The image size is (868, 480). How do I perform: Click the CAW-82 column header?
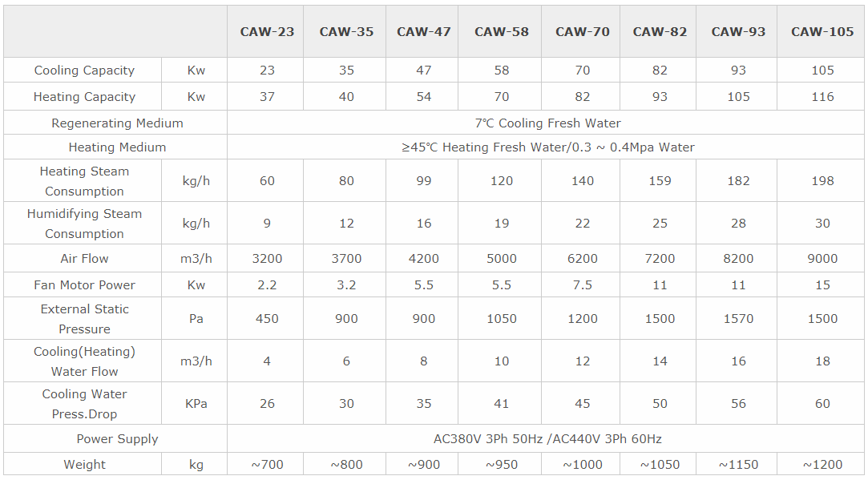pos(660,32)
